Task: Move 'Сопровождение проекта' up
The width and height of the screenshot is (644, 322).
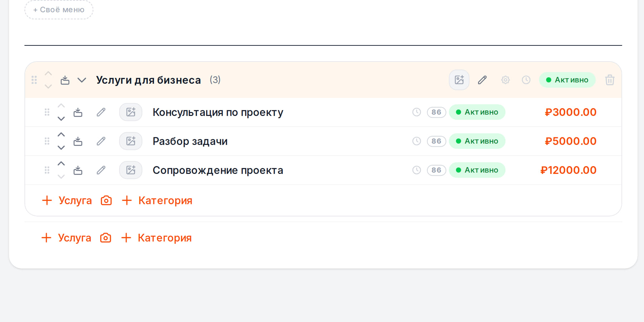Action: point(61,164)
